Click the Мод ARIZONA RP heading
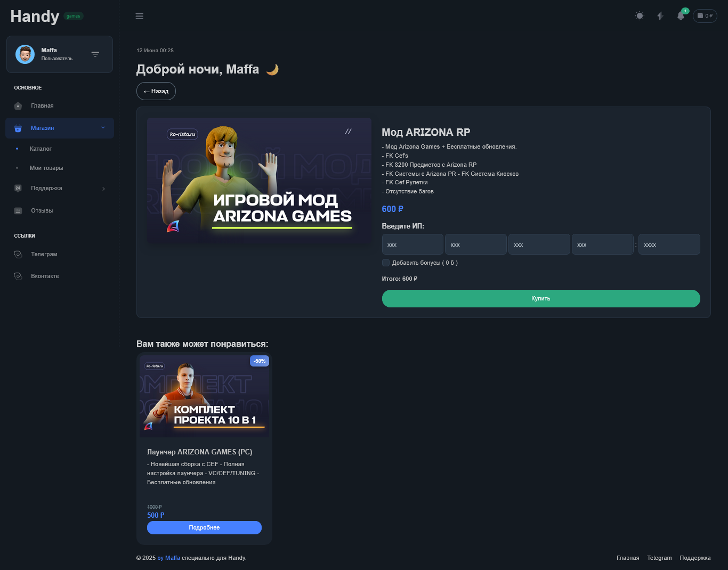Image resolution: width=728 pixels, height=570 pixels. [426, 132]
